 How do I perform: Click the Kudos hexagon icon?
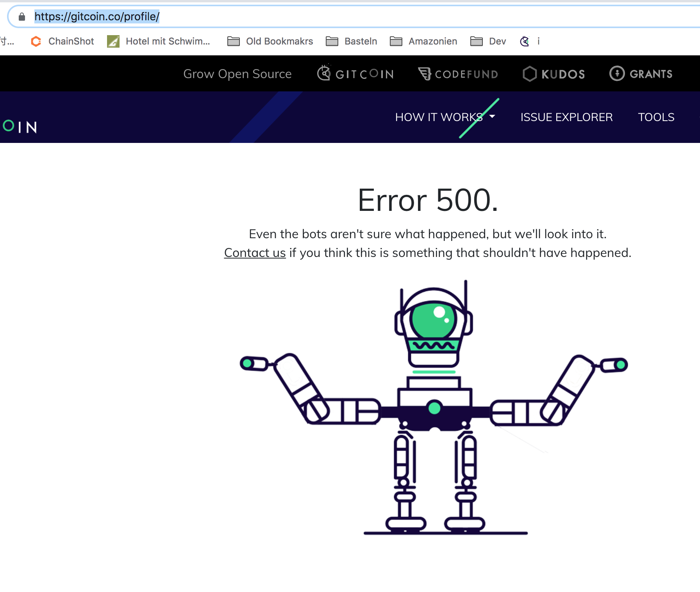click(x=530, y=74)
